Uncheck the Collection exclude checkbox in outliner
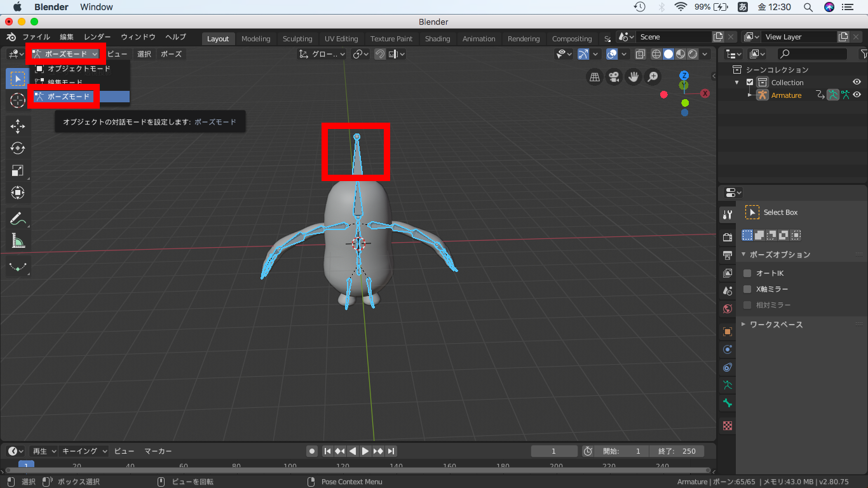Viewport: 868px width, 488px height. pos(750,83)
